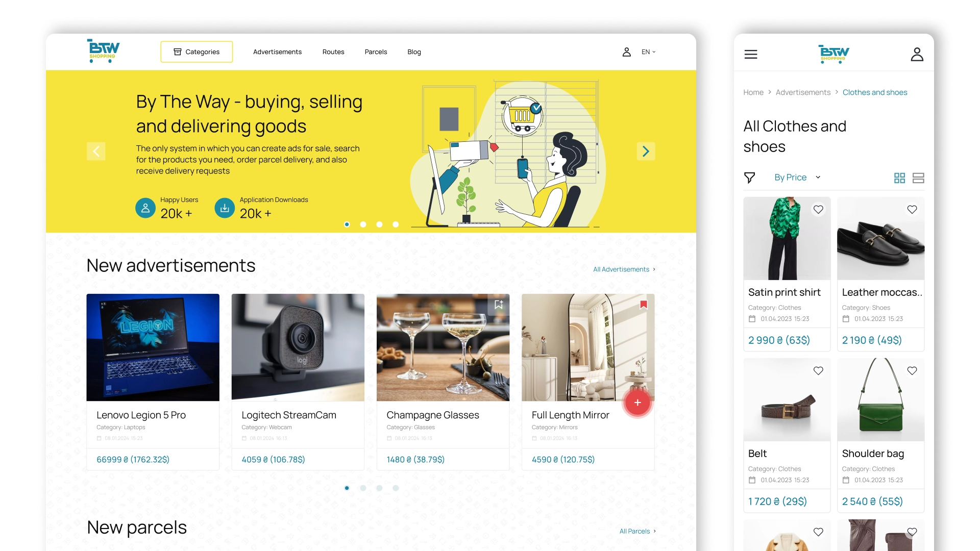Screen dimensions: 980x551
Task: Click the calendar icon on Shoulder bag card
Action: (846, 480)
